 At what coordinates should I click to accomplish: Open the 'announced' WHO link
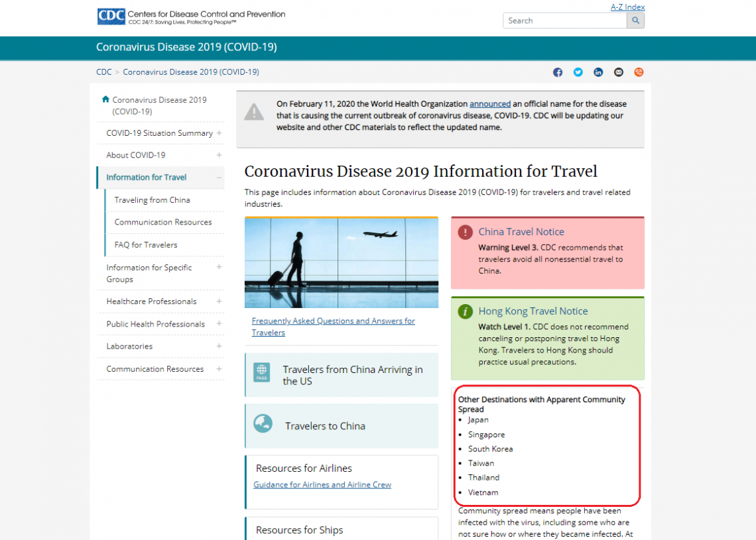(x=490, y=103)
